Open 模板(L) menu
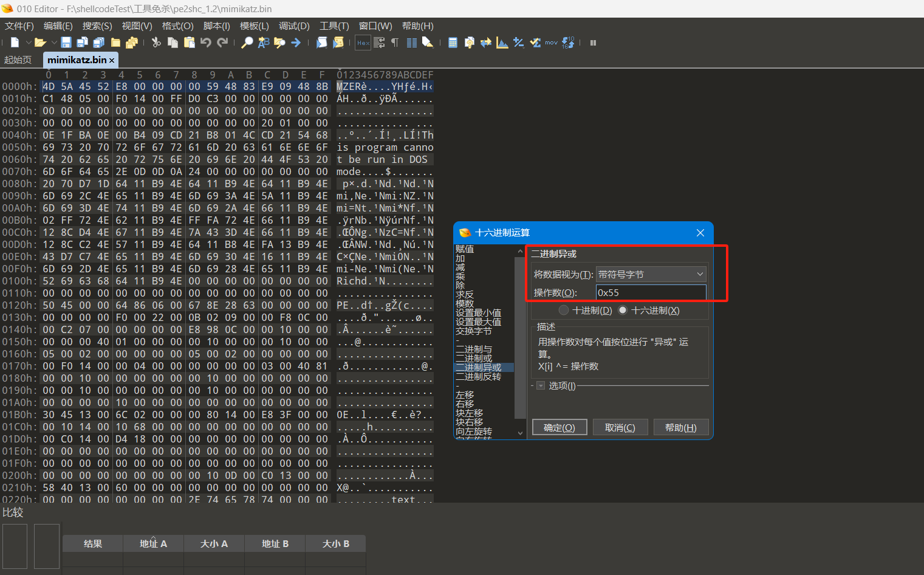Screen dimensions: 924x575 255,26
